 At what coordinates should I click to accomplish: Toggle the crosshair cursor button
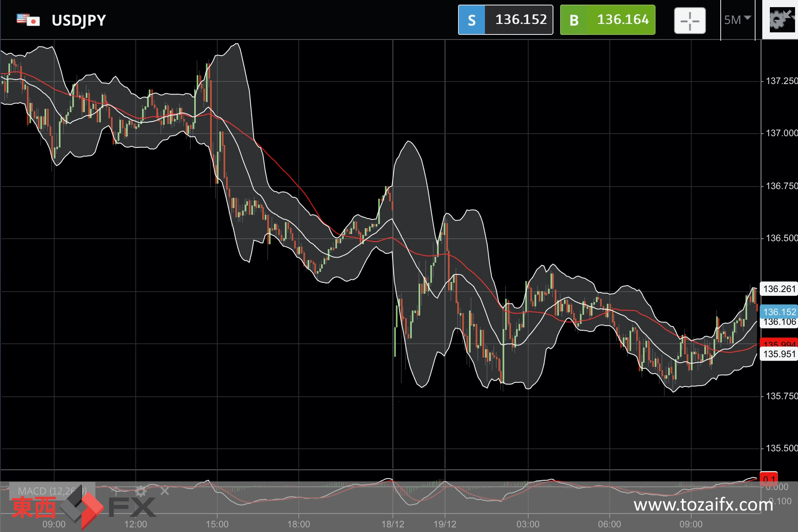tap(690, 20)
